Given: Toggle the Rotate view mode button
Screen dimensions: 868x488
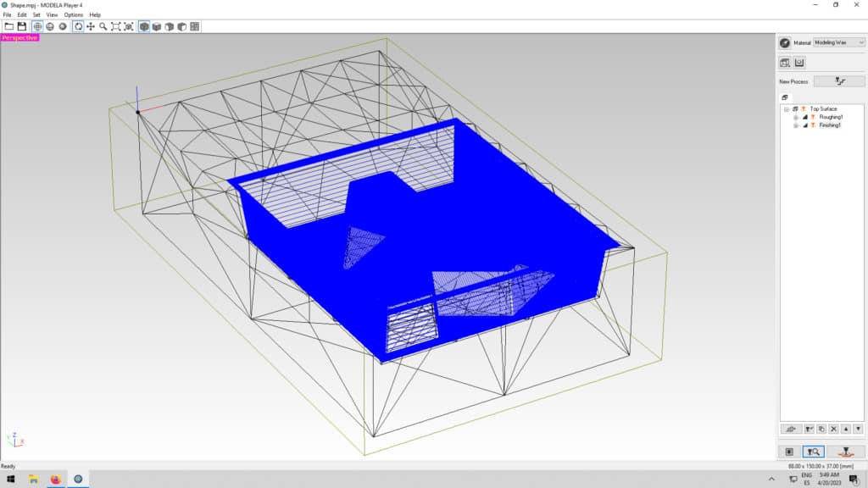Looking at the screenshot, I should [x=78, y=26].
